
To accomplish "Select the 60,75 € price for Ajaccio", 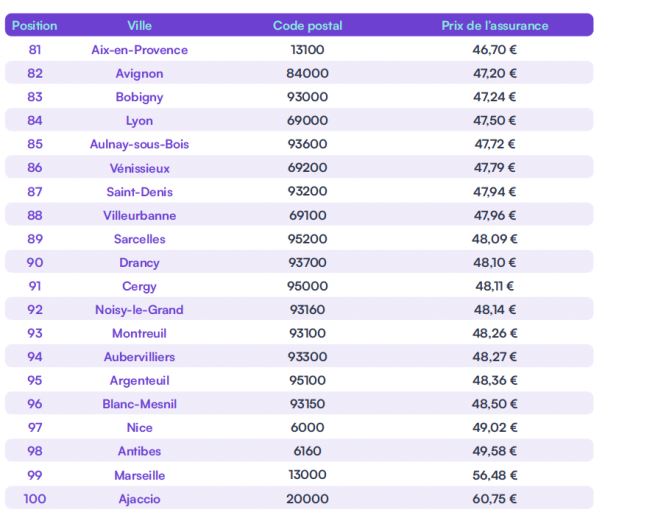I will coord(495,499).
